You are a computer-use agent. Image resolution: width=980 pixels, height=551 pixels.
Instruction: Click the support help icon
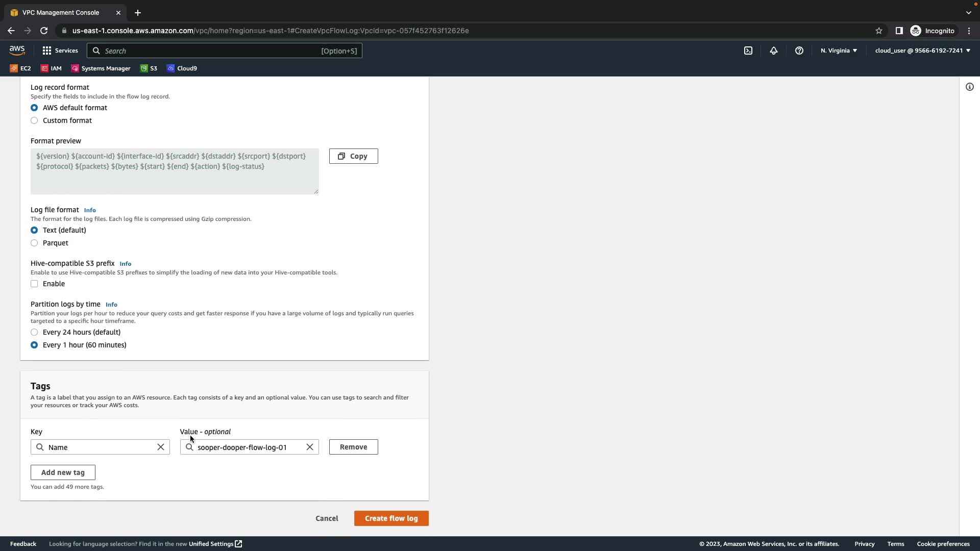(799, 51)
